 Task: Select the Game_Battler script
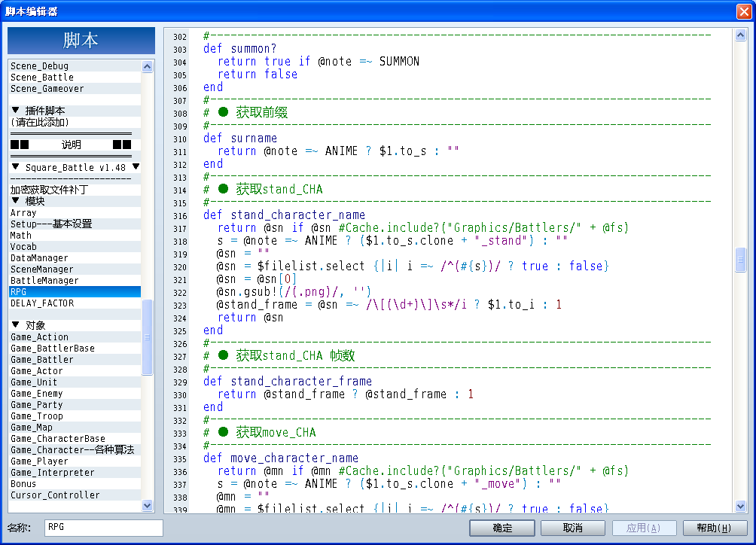pyautogui.click(x=75, y=360)
